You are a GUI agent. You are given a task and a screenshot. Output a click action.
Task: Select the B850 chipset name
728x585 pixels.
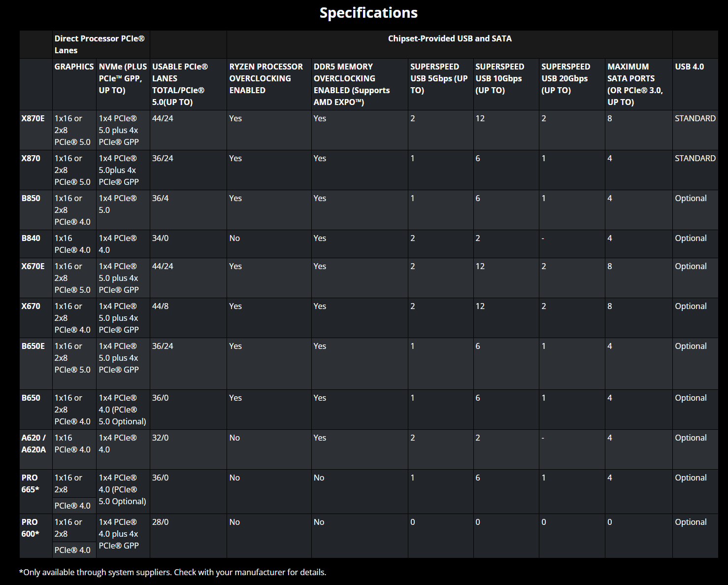pyautogui.click(x=31, y=198)
